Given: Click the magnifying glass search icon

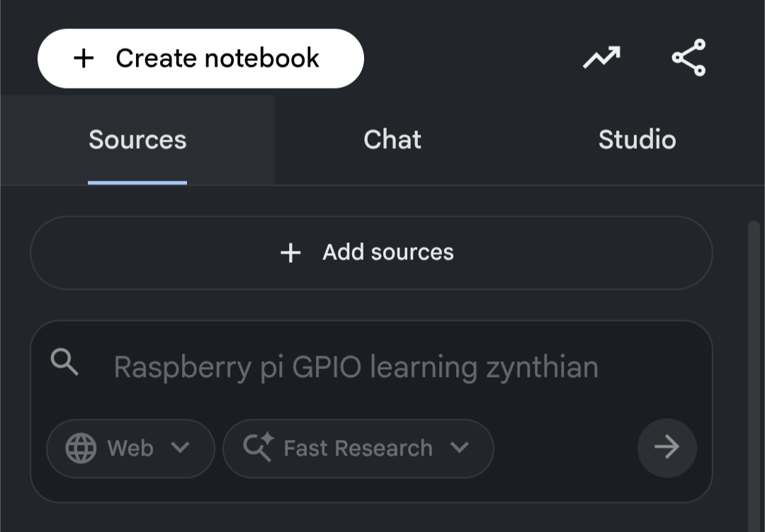Looking at the screenshot, I should point(65,363).
